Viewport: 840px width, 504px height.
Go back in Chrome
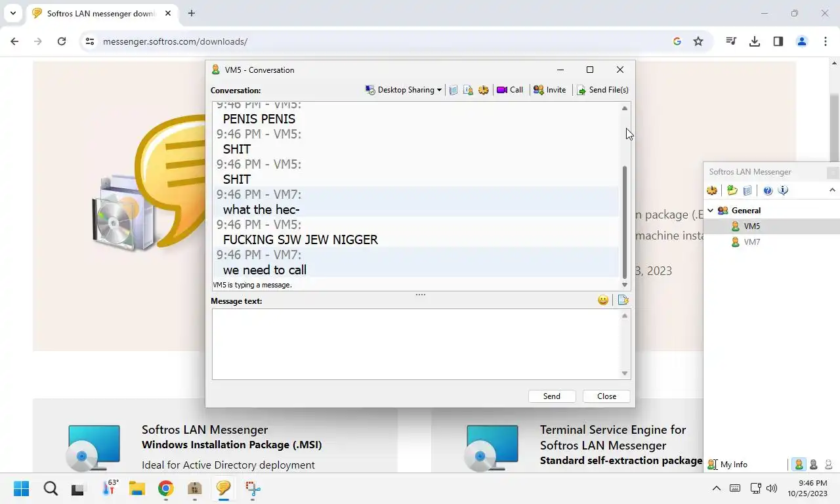14,41
